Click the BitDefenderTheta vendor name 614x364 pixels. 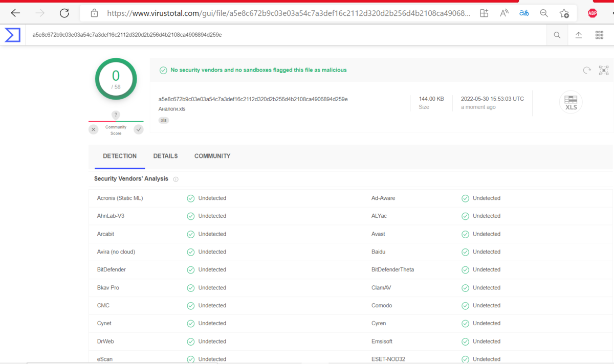click(392, 269)
